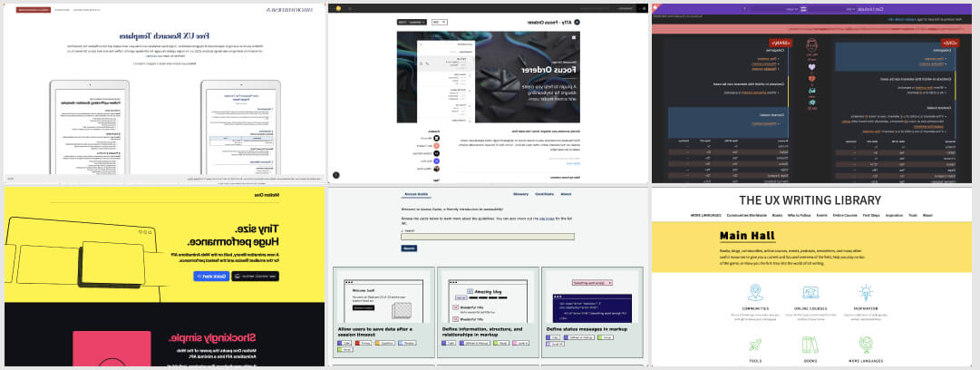
Task: Open the Glossary menu item
Action: pyautogui.click(x=520, y=194)
